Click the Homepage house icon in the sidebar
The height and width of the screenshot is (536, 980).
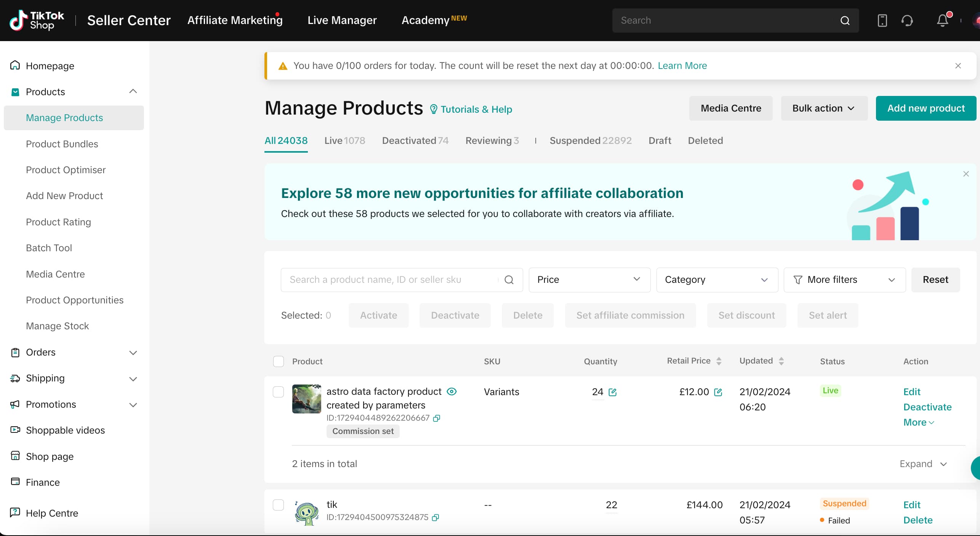point(15,65)
